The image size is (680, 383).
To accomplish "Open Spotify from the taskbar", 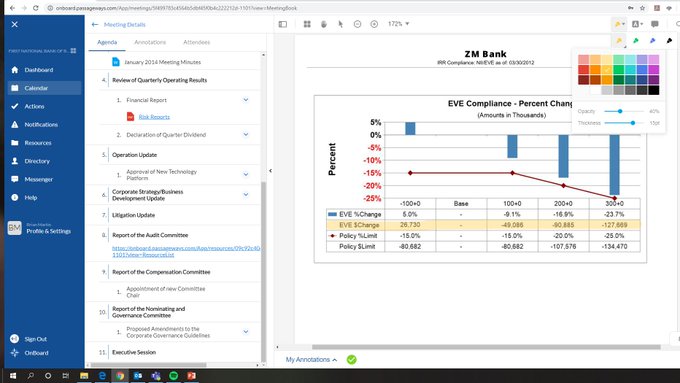I will click(173, 376).
